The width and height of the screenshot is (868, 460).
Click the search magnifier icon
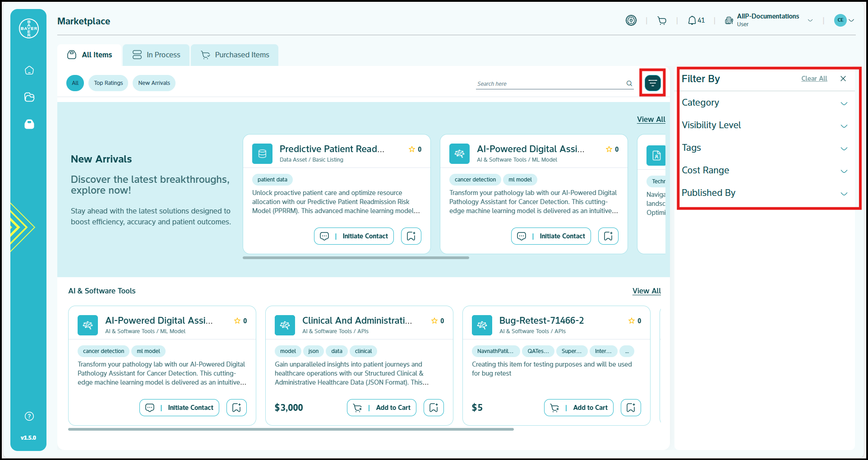[629, 84]
